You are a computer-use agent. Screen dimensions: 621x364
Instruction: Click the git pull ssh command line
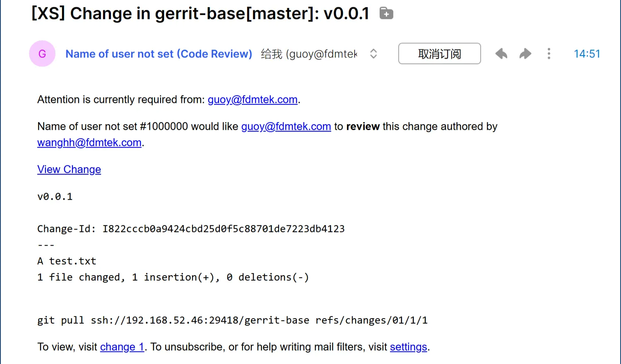(x=232, y=320)
